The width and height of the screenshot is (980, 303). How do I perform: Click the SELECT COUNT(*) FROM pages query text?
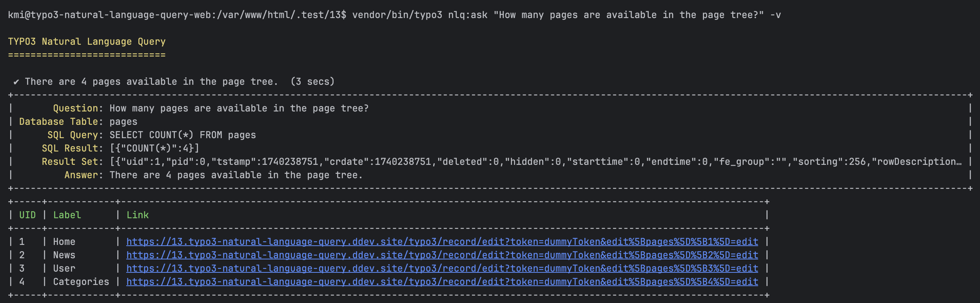[x=182, y=135]
